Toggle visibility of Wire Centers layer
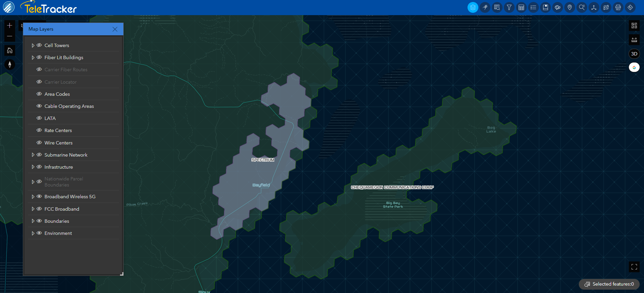Viewport: 644px width, 293px height. pos(39,143)
